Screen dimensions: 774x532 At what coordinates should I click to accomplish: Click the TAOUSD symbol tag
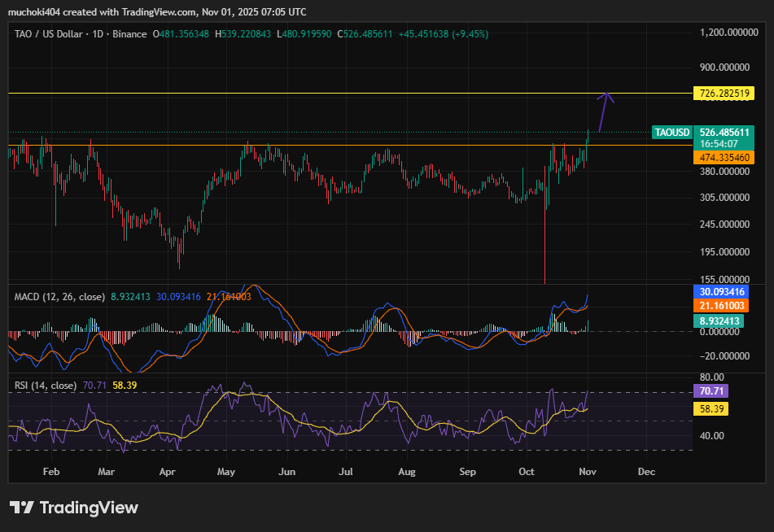tap(672, 133)
